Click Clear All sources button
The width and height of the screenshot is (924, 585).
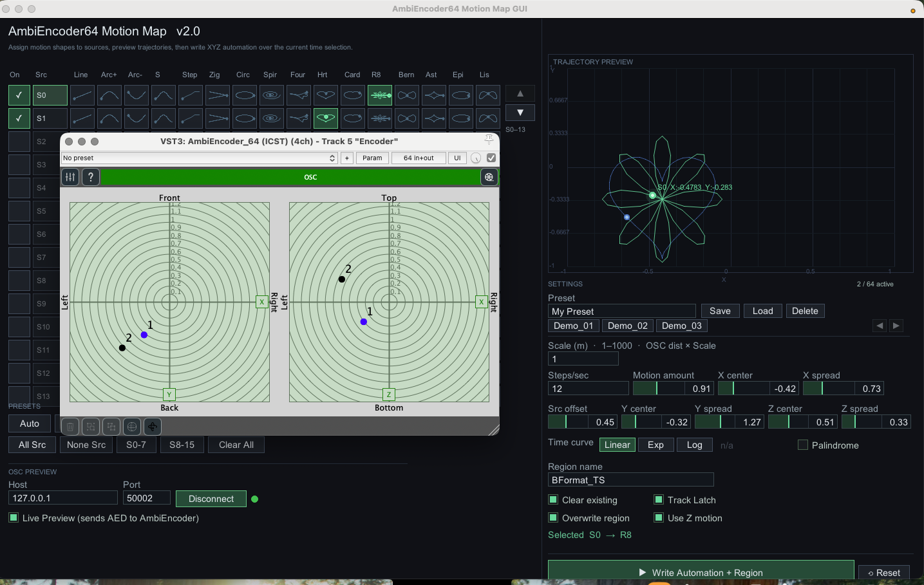tap(236, 445)
